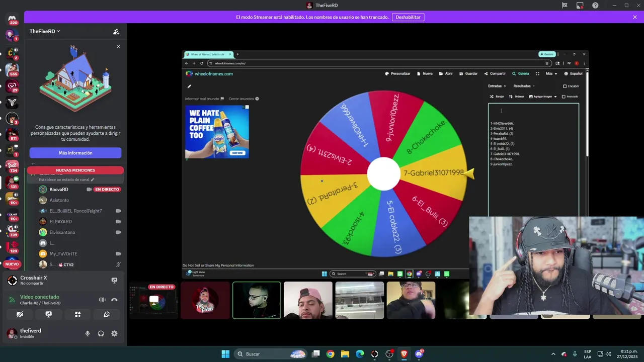Click the pencil edit icon on wheelofnames
Viewport: 644px width, 362px height.
click(189, 86)
